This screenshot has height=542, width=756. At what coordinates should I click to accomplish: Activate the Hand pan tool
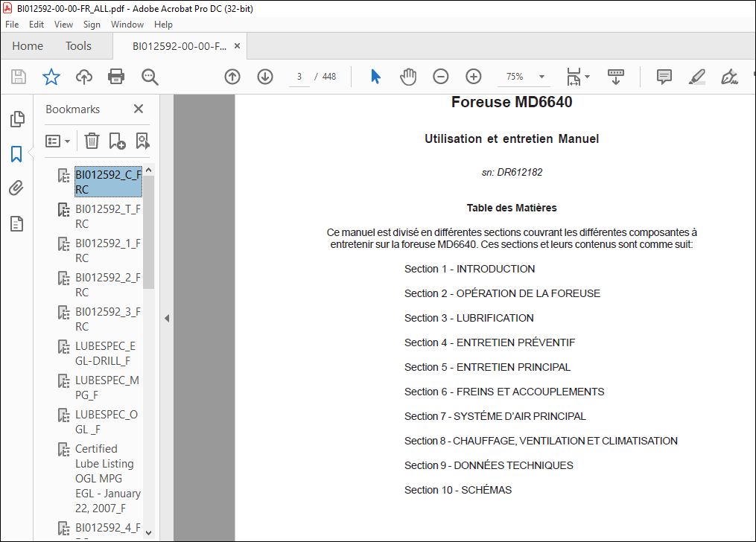[408, 77]
